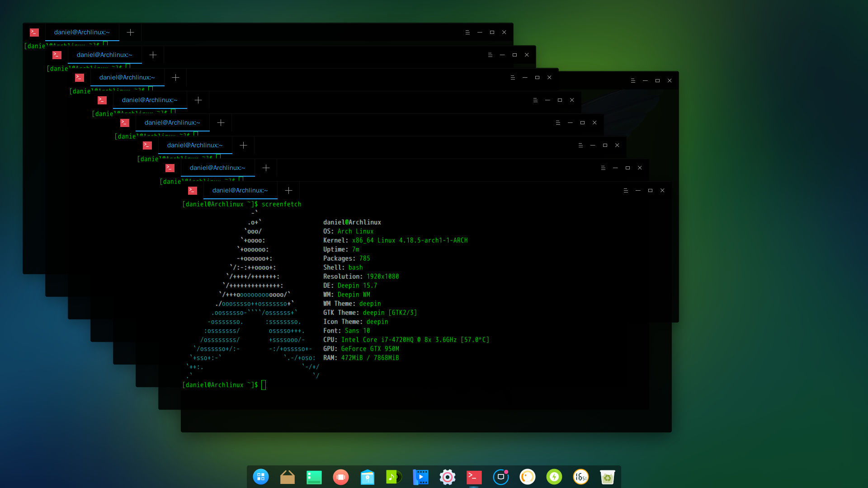Open the Deepin launcher from the dock

[x=261, y=477]
